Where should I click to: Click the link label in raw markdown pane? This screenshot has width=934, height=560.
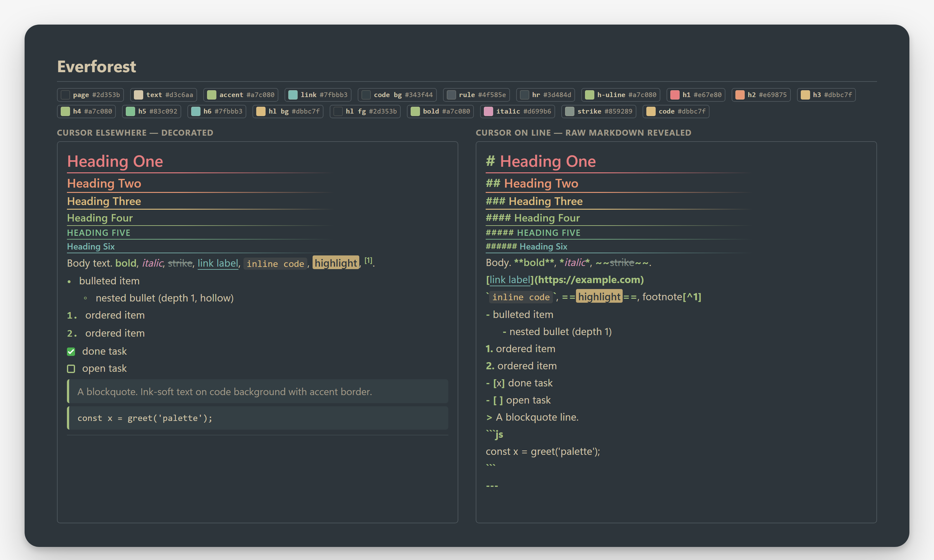click(510, 280)
